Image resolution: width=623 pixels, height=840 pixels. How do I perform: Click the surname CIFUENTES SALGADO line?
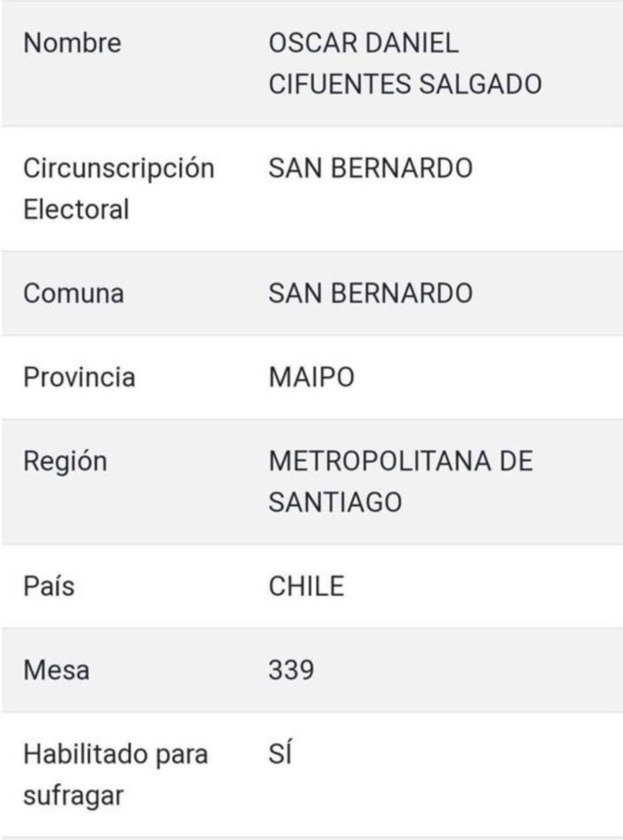coord(405,84)
